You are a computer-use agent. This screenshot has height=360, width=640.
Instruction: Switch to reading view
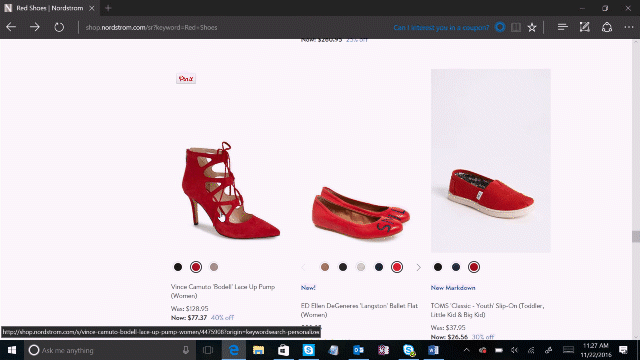point(516,27)
